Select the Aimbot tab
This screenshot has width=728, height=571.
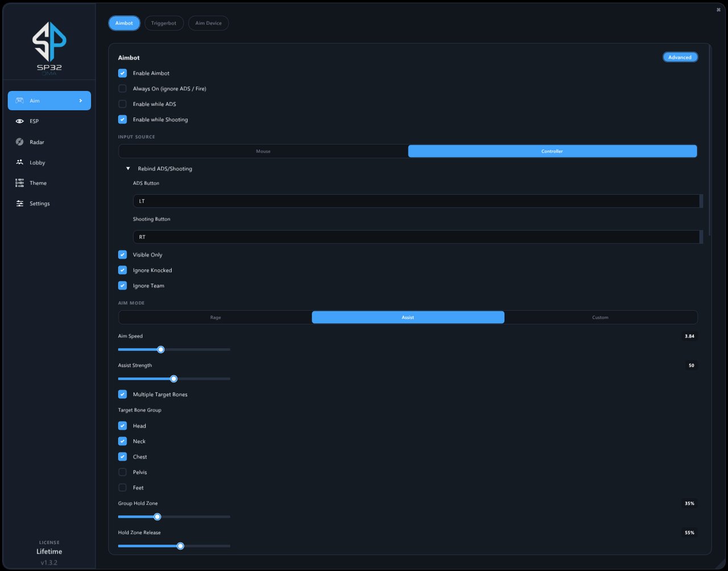(x=124, y=23)
